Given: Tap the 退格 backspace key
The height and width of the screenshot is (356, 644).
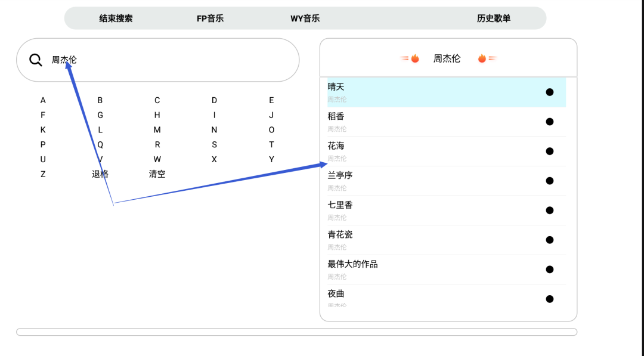Looking at the screenshot, I should point(100,174).
